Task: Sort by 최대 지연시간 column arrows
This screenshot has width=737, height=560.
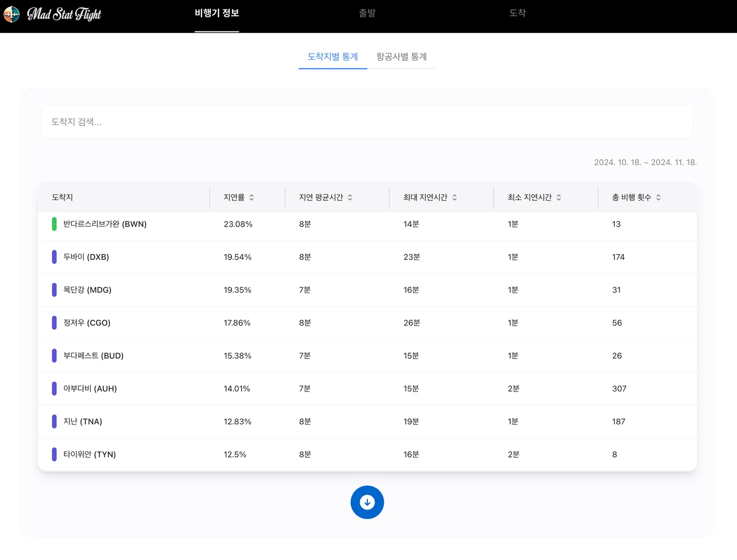Action: coord(455,197)
